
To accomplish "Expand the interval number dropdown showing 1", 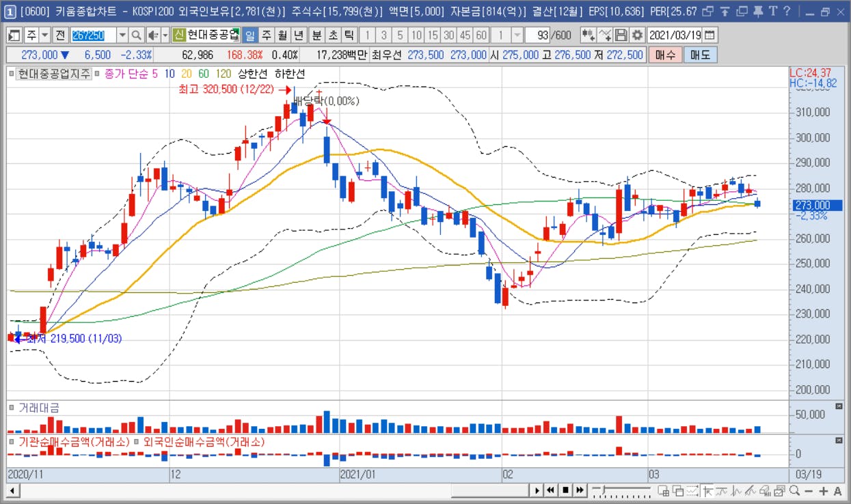I will [517, 35].
